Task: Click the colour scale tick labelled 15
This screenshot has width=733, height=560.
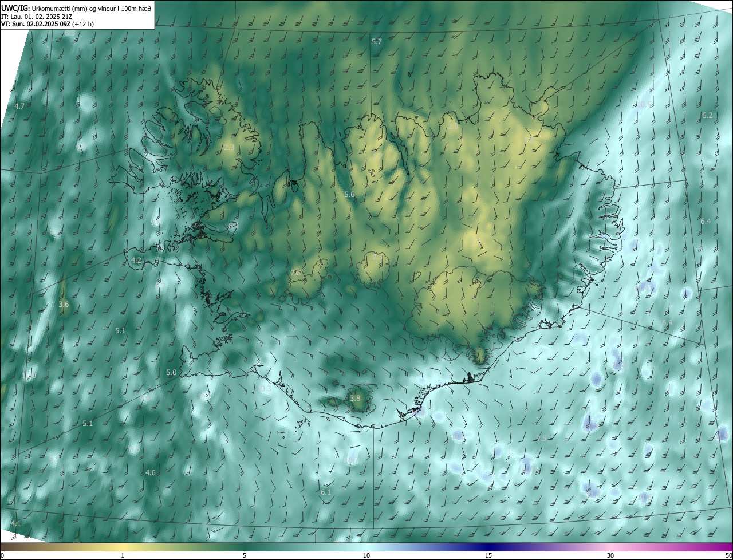Action: pos(488,555)
